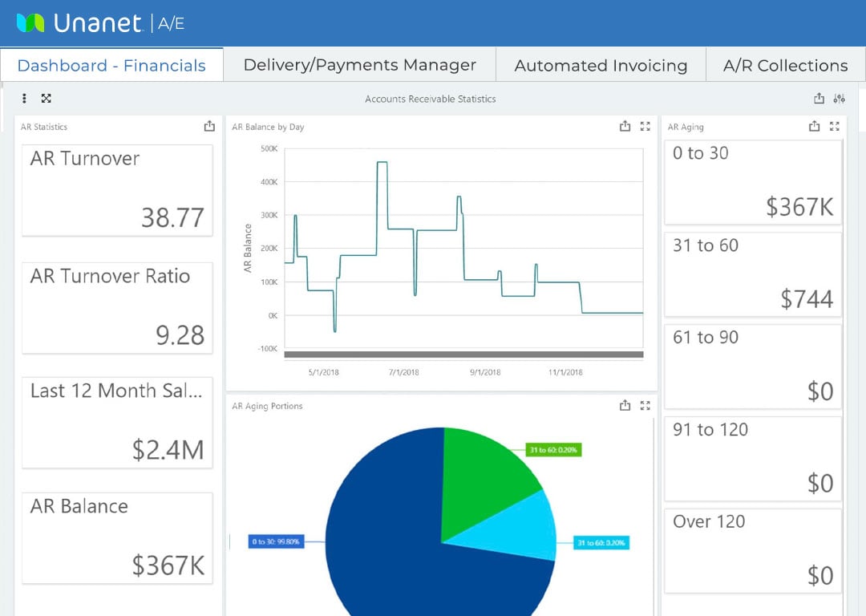The width and height of the screenshot is (866, 616).
Task: Maximize the AR Balance by Day chart
Action: tap(645, 126)
